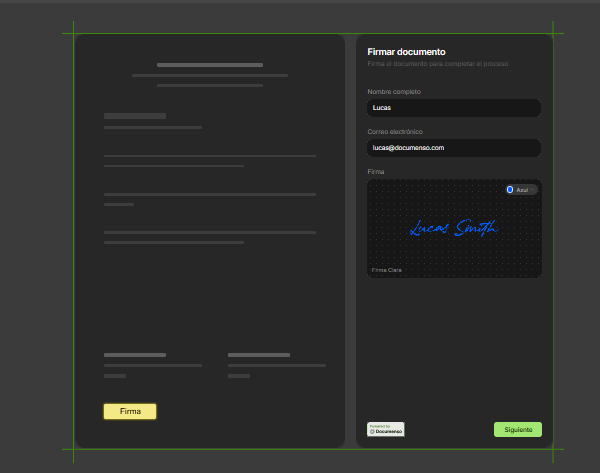This screenshot has height=473, width=600.
Task: Click the document title placeholder line
Action: pyautogui.click(x=210, y=65)
